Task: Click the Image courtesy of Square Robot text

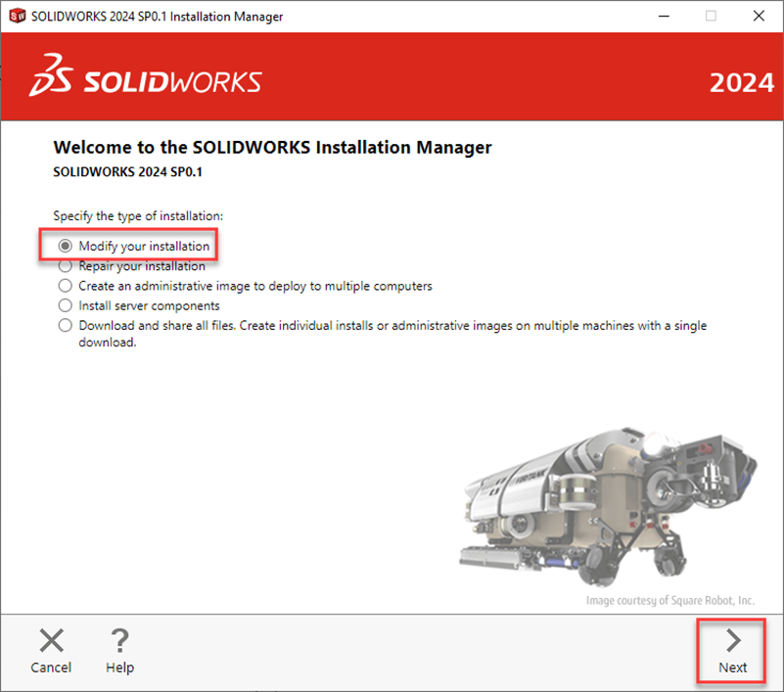Action: (x=670, y=600)
